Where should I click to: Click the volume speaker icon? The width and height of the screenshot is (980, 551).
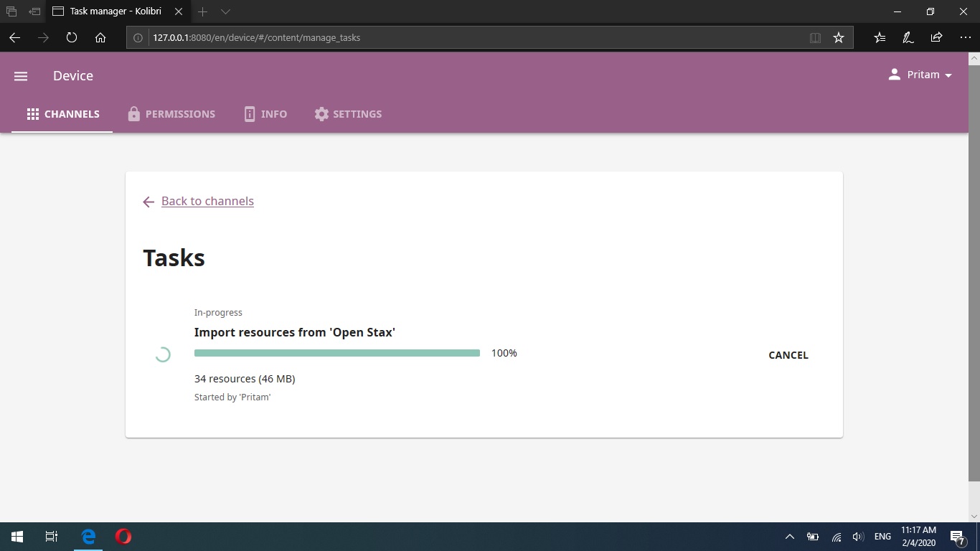[x=858, y=537]
